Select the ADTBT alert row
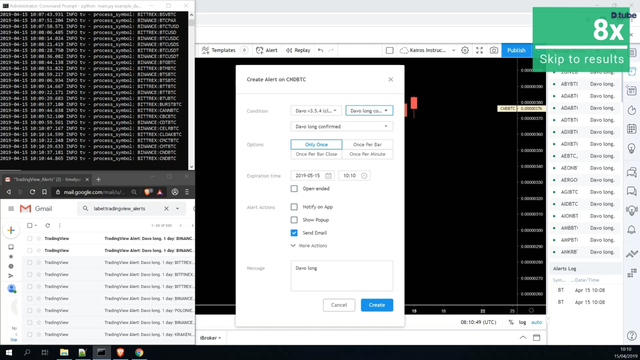 coord(584,120)
